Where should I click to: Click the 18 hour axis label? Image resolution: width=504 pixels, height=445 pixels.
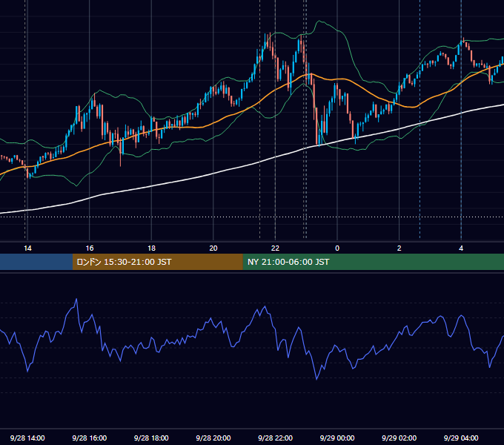[151, 248]
